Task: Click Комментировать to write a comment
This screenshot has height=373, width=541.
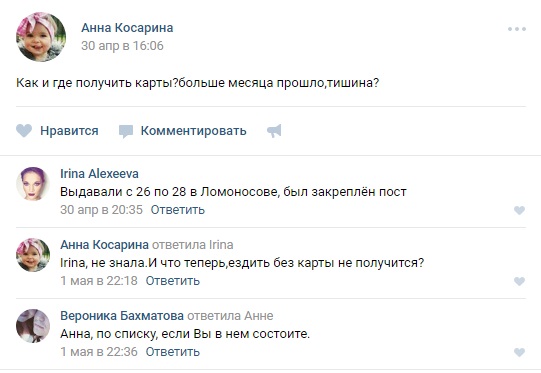Action: (x=194, y=131)
